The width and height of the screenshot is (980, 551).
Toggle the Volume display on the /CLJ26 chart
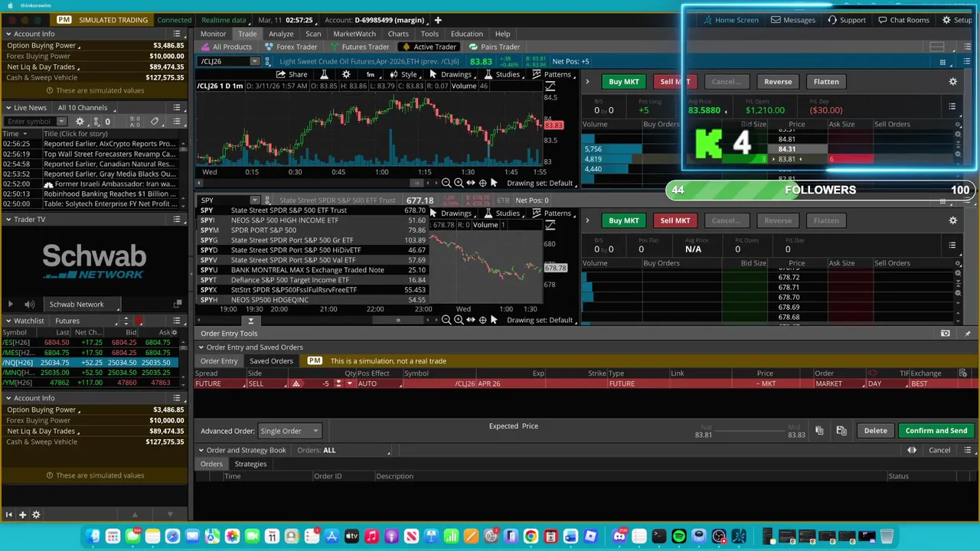pyautogui.click(x=463, y=86)
